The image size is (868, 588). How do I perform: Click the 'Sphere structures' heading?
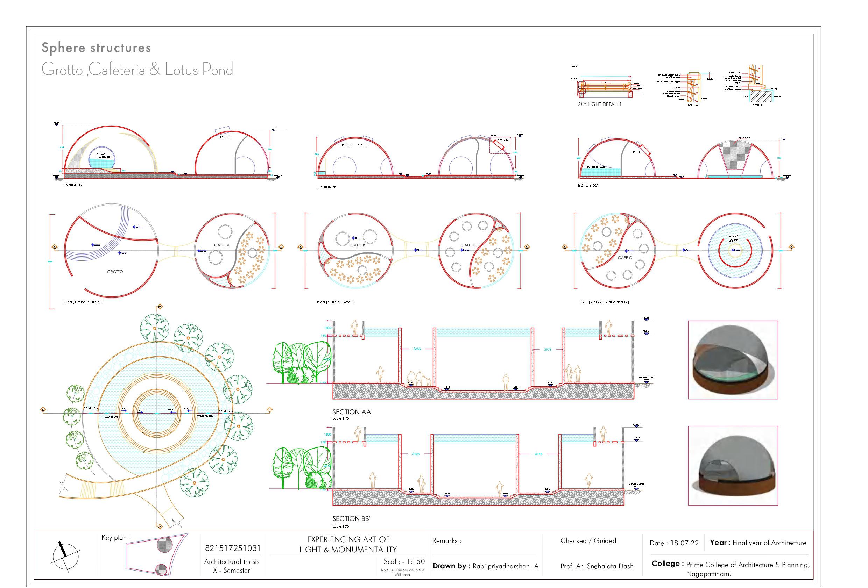(96, 48)
